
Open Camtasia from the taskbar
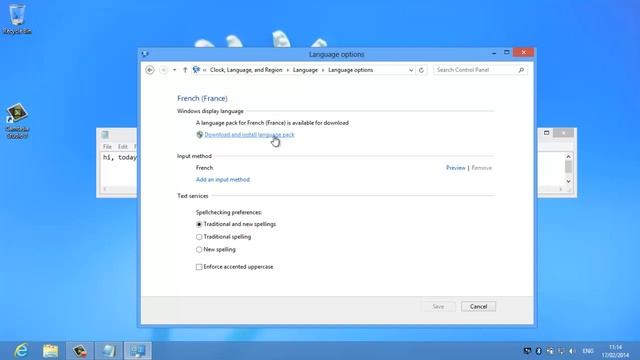80,351
